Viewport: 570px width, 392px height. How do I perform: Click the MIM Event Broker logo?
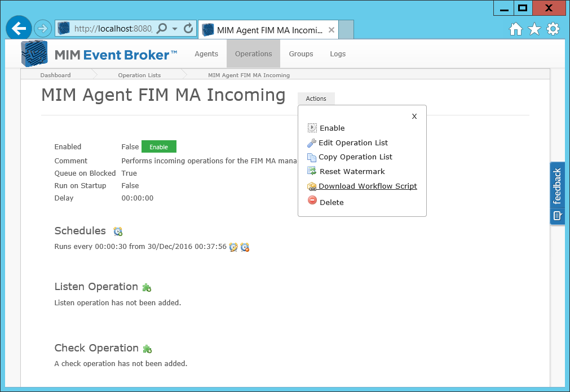[99, 54]
